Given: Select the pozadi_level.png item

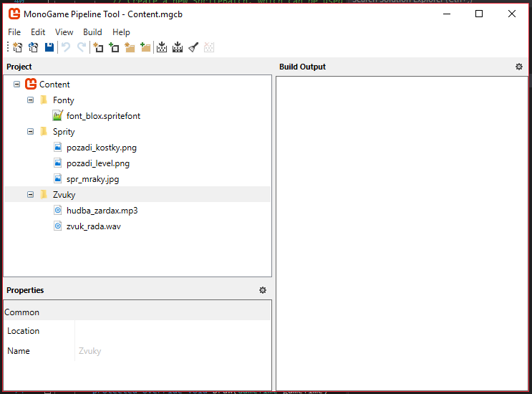Looking at the screenshot, I should [x=97, y=163].
